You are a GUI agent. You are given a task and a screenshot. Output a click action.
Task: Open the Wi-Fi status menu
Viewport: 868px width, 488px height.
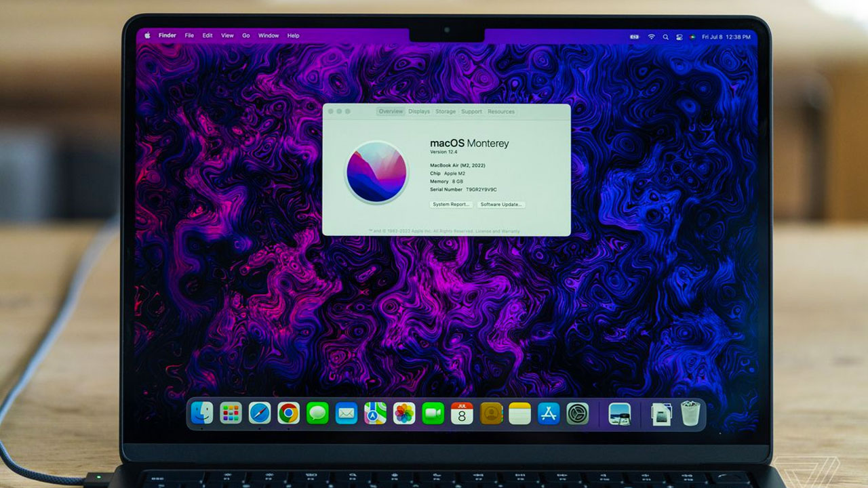[x=652, y=37]
